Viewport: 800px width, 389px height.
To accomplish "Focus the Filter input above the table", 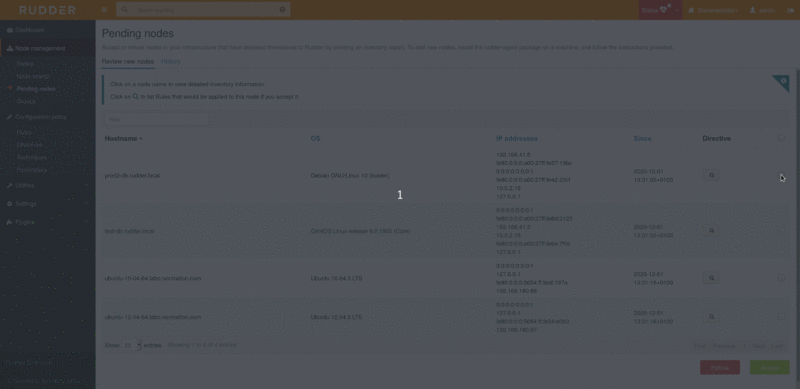I will (x=156, y=119).
